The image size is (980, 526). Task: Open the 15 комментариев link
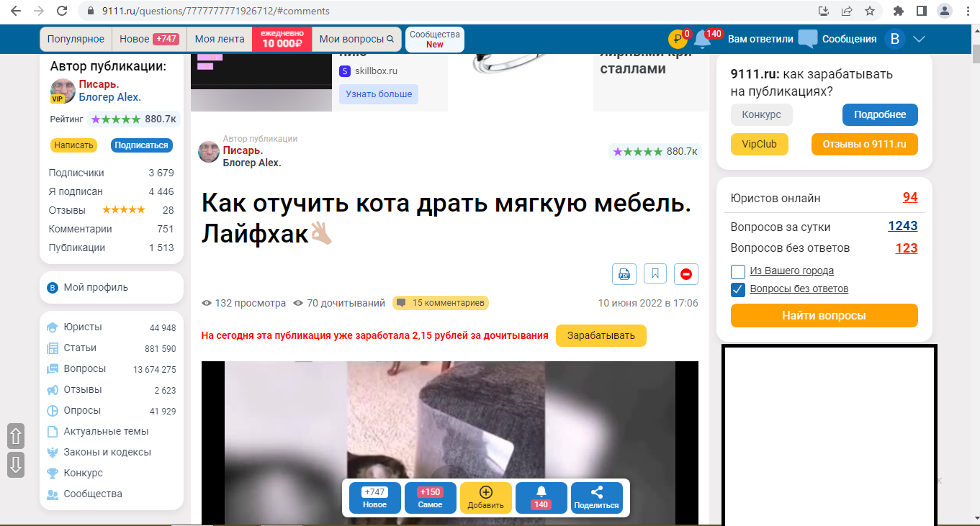(441, 303)
